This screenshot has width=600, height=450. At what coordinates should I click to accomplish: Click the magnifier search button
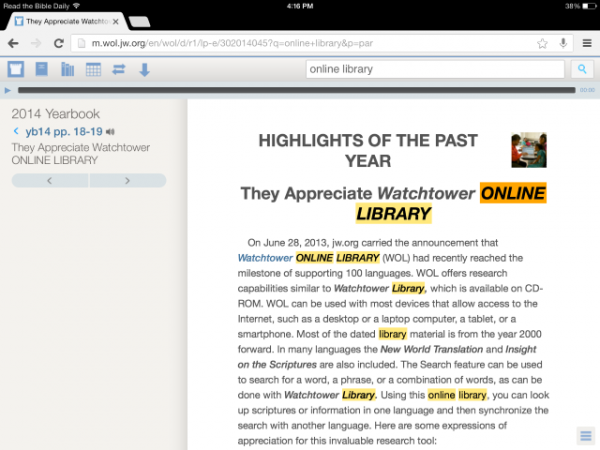pos(582,69)
